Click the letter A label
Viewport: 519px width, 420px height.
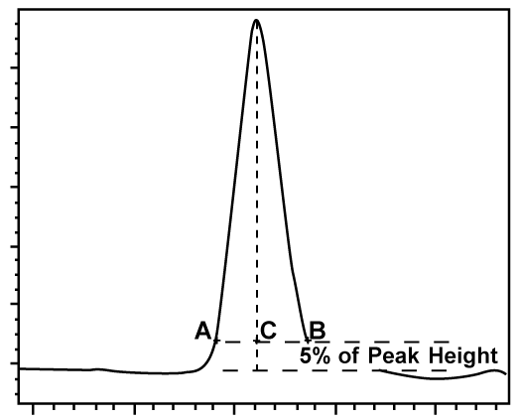pos(202,331)
